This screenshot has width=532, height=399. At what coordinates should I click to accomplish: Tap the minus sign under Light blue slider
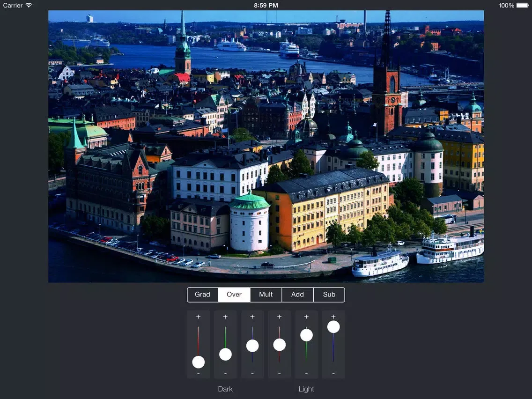click(333, 374)
